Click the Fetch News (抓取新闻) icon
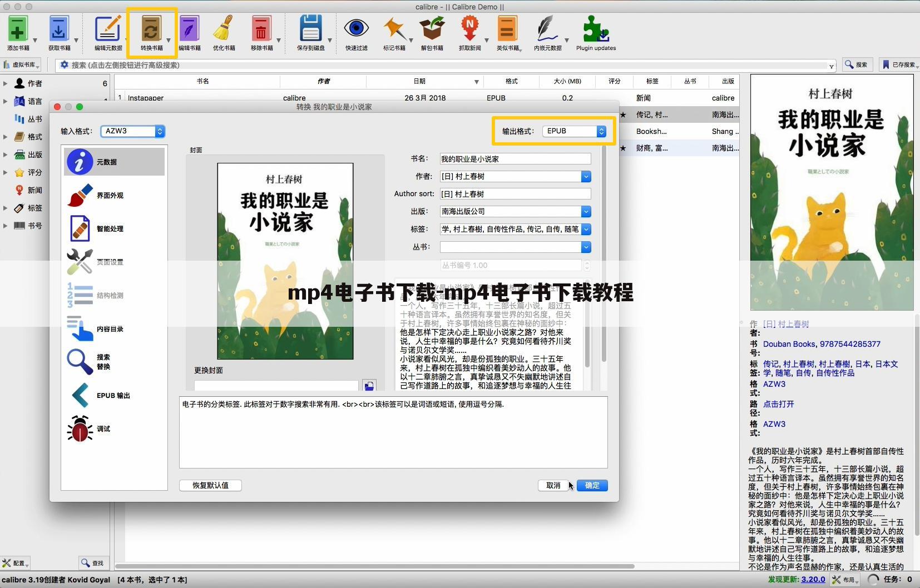 469,29
